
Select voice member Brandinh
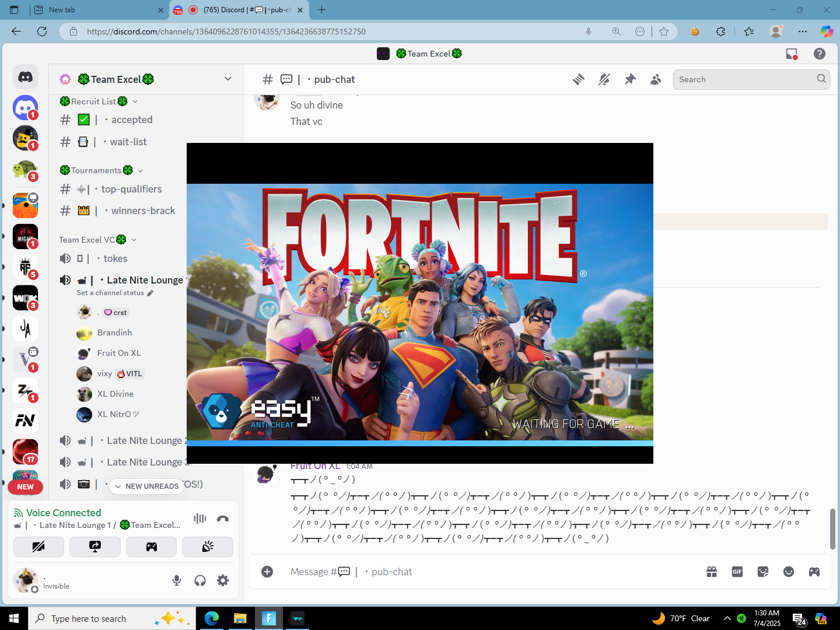click(114, 332)
